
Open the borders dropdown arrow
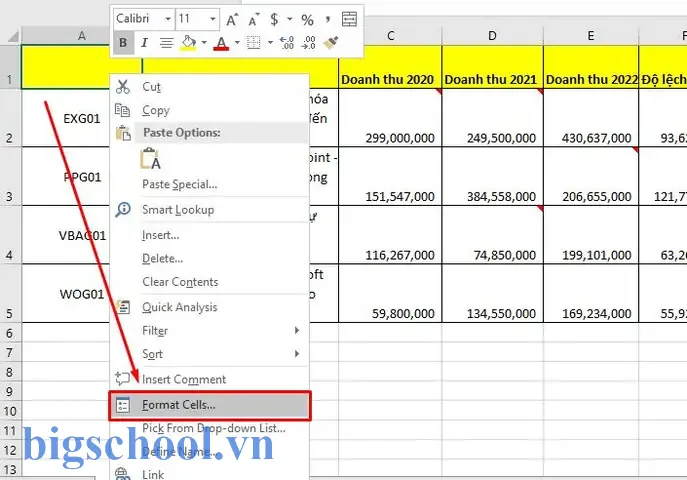(270, 42)
